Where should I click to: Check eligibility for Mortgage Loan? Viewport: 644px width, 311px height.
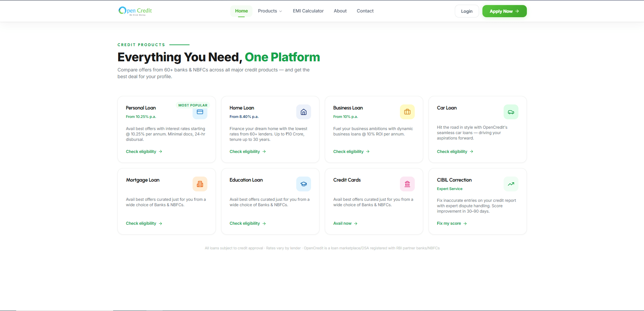pyautogui.click(x=144, y=223)
